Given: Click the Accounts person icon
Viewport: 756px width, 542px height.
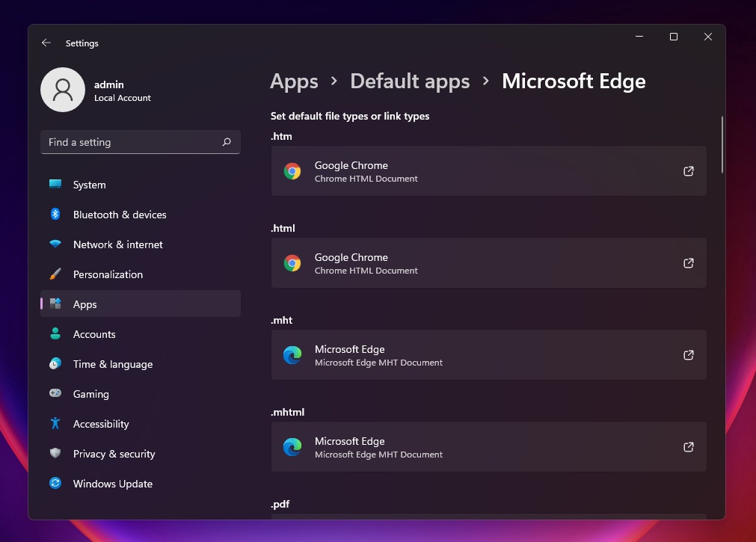Looking at the screenshot, I should (x=55, y=333).
